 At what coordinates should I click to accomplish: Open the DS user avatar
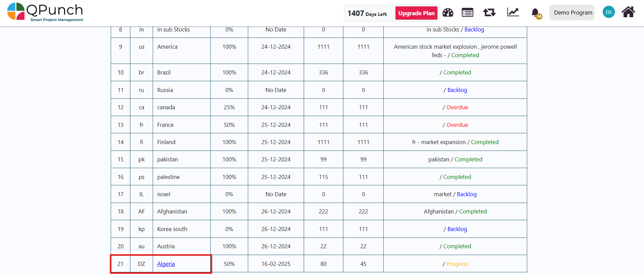608,12
